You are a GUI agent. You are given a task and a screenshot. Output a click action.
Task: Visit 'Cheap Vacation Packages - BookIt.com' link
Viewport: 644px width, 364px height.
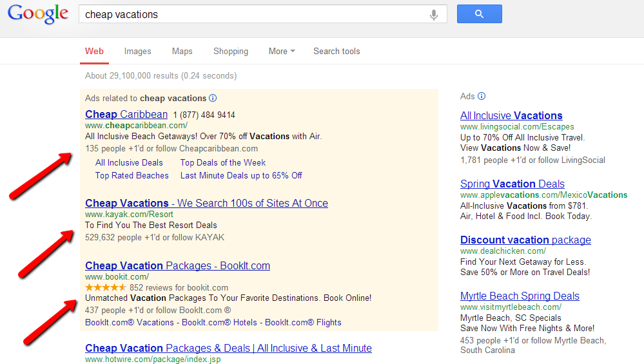[x=177, y=265]
